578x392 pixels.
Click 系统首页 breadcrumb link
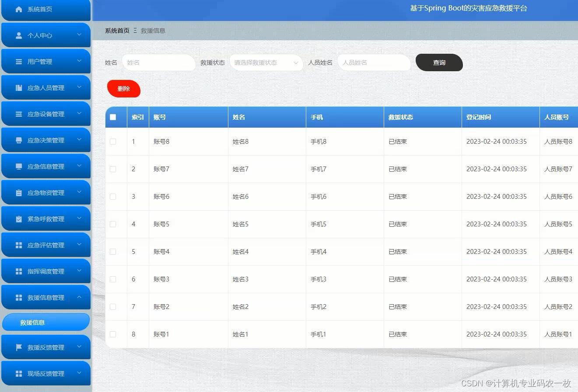coord(117,31)
